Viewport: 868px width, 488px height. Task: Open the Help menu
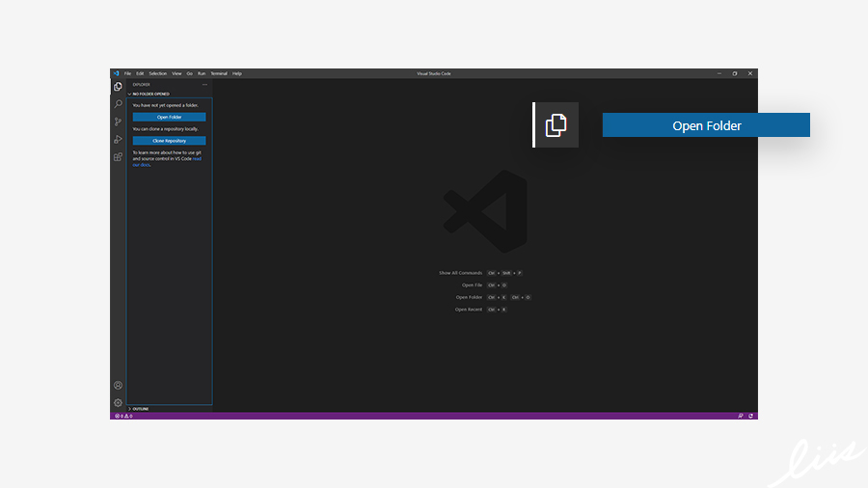click(x=237, y=73)
